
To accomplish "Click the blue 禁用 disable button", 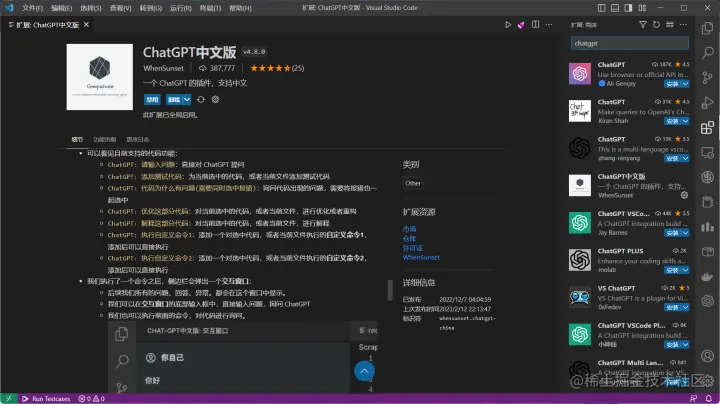I will pyautogui.click(x=152, y=99).
